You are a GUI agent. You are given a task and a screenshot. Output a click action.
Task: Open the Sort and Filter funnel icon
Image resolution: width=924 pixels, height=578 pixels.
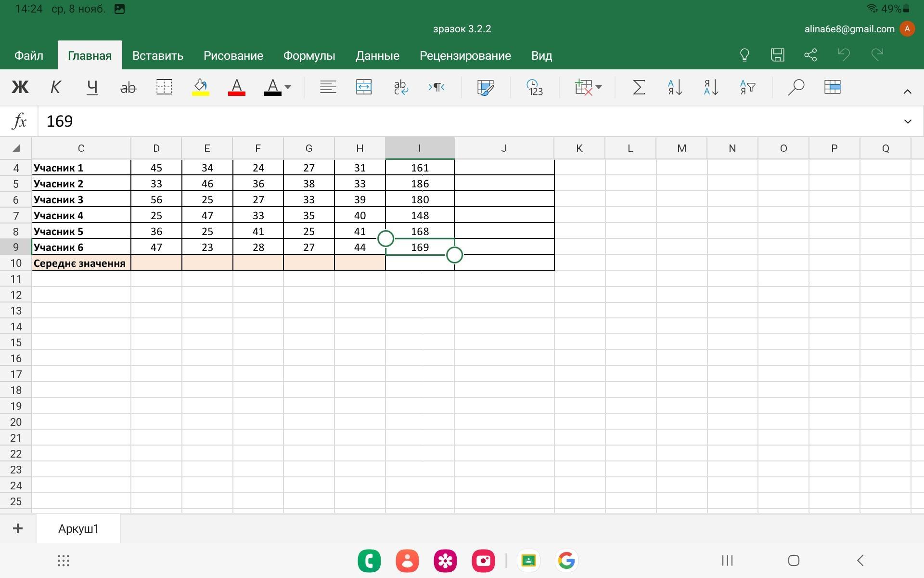pos(747,87)
